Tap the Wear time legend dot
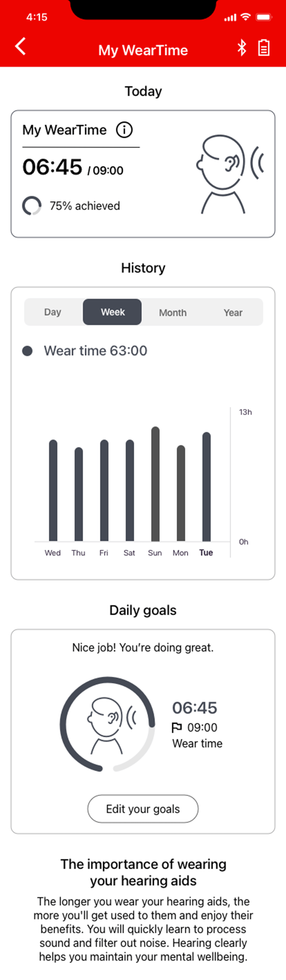 27,351
